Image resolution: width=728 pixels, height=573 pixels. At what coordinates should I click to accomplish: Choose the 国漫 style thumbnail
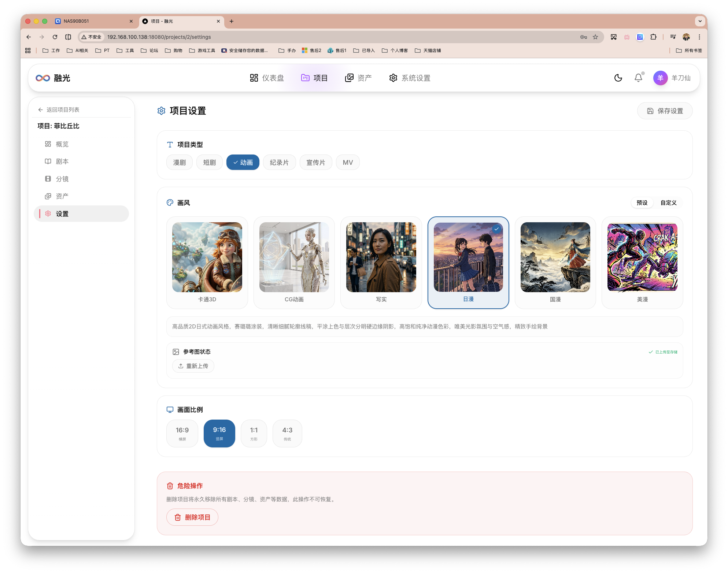pos(555,263)
